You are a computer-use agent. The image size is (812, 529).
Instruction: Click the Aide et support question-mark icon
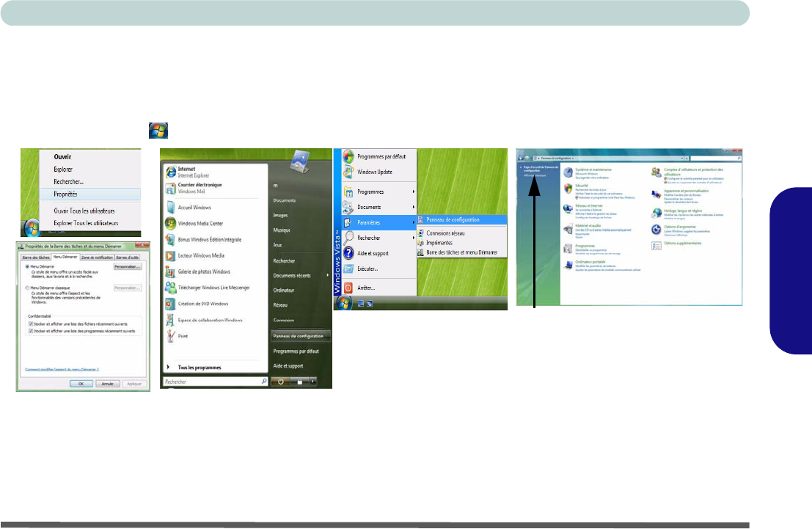[348, 253]
